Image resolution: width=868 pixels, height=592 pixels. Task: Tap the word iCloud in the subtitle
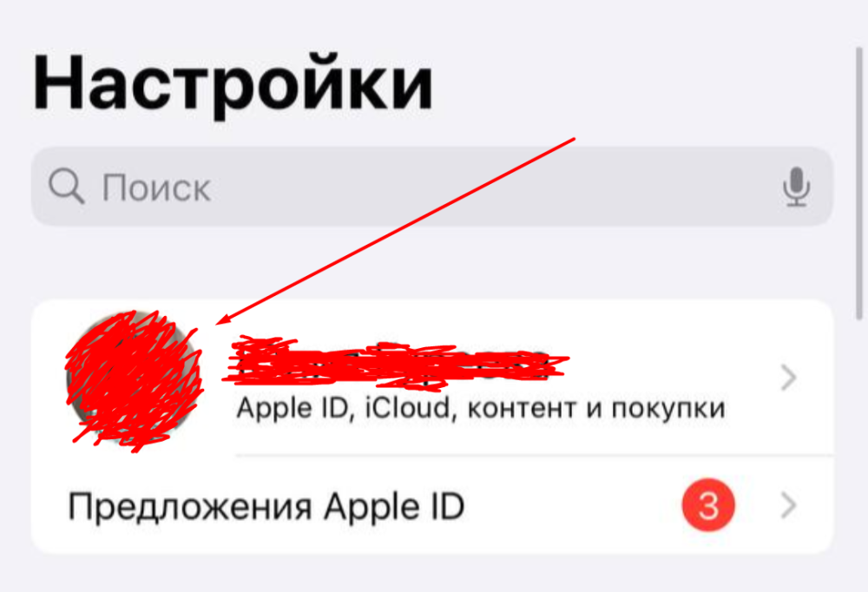tap(407, 408)
